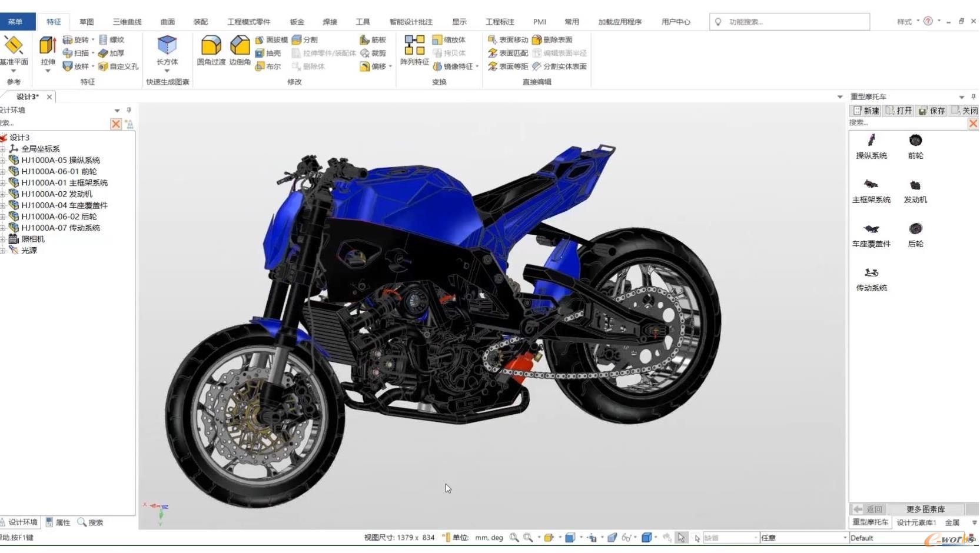
Task: Select the 基准平面 datum plane icon
Action: coord(14,49)
